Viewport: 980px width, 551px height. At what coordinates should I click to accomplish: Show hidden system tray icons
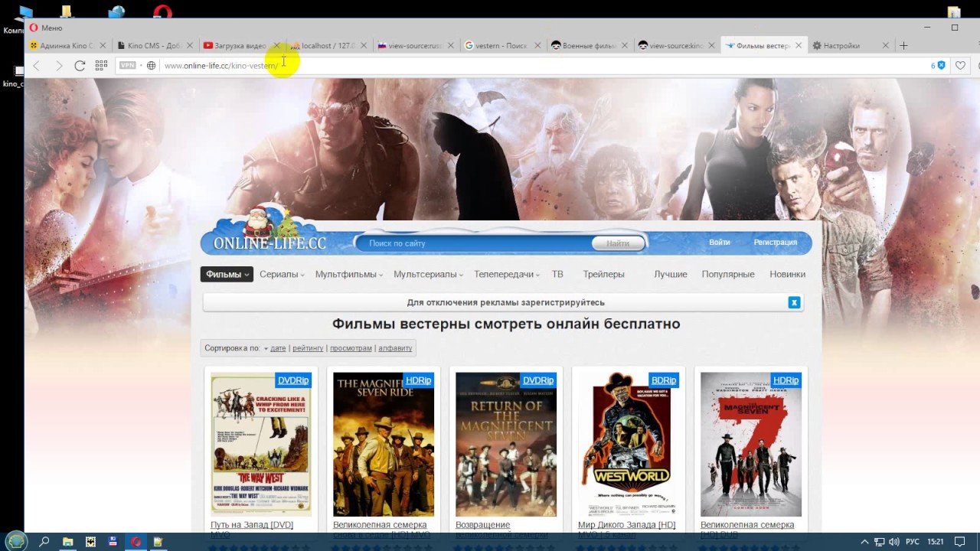pos(864,542)
